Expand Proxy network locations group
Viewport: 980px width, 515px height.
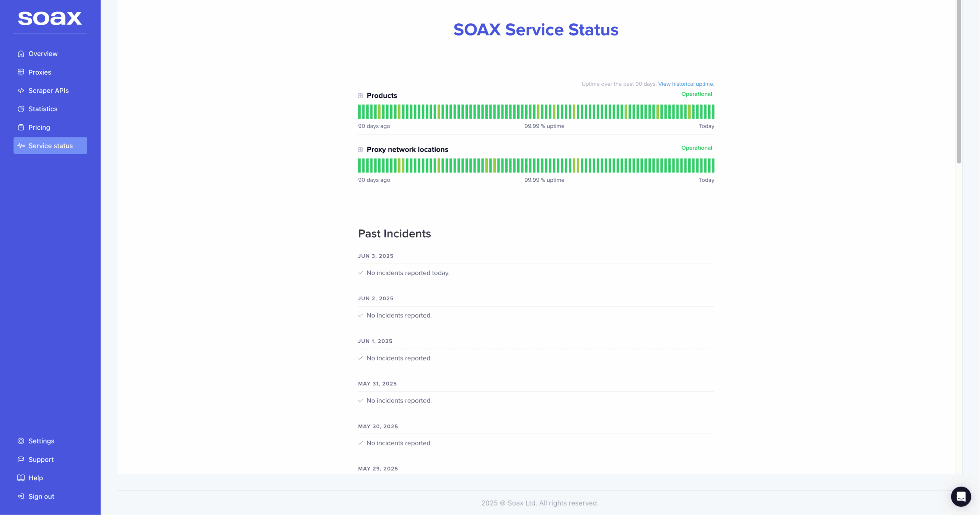[x=361, y=150]
